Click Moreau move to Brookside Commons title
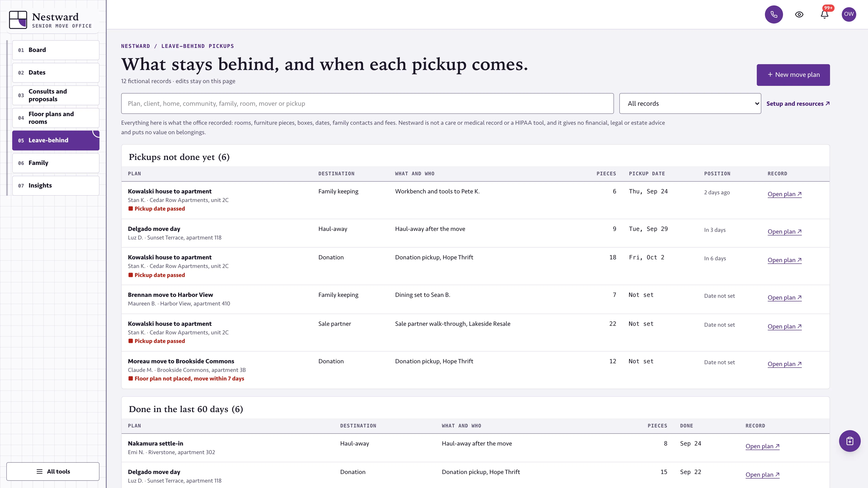 181,361
